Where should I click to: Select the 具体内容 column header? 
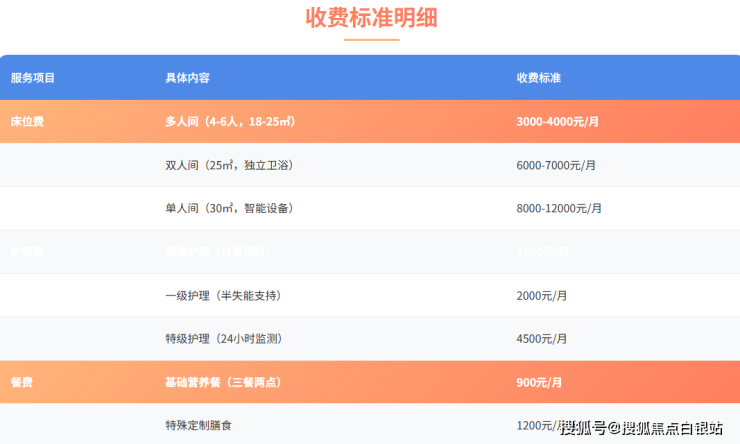tap(187, 78)
